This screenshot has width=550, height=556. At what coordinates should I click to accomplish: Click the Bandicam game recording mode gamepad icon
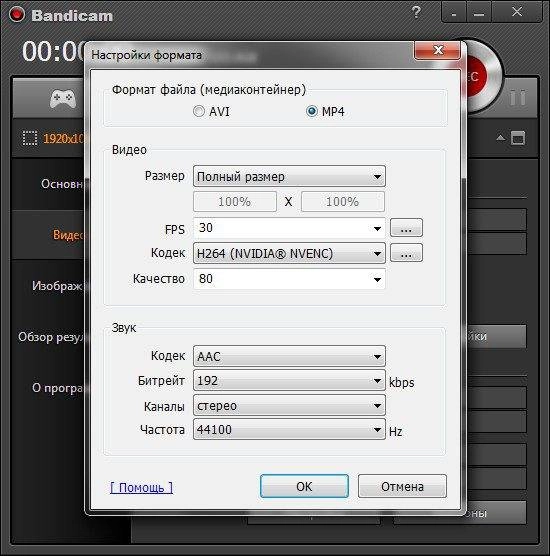[x=63, y=99]
